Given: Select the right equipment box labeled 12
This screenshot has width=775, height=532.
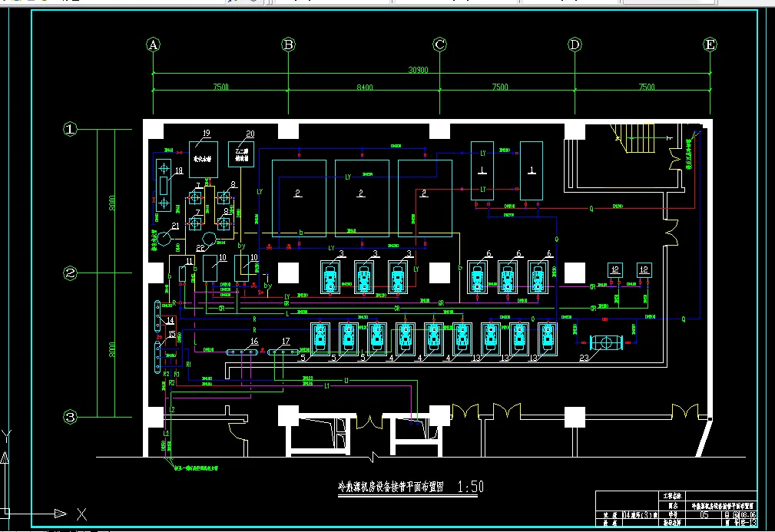Looking at the screenshot, I should pos(644,270).
